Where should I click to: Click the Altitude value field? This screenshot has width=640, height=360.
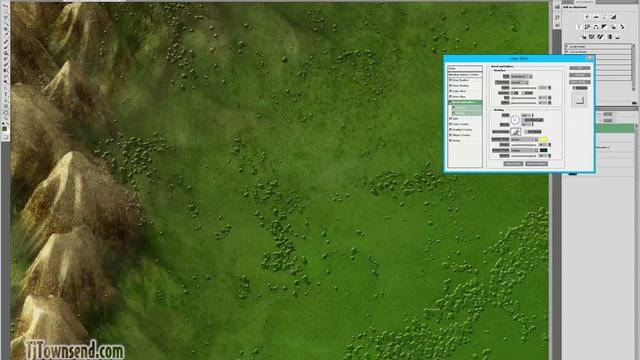tap(526, 124)
